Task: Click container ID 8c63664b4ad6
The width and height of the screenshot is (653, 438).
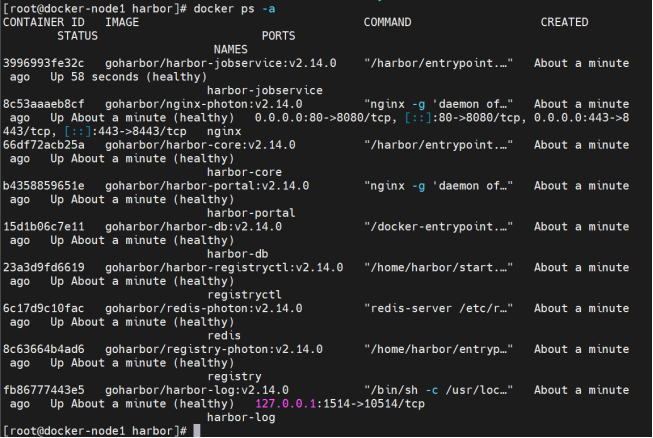Action: click(x=44, y=349)
